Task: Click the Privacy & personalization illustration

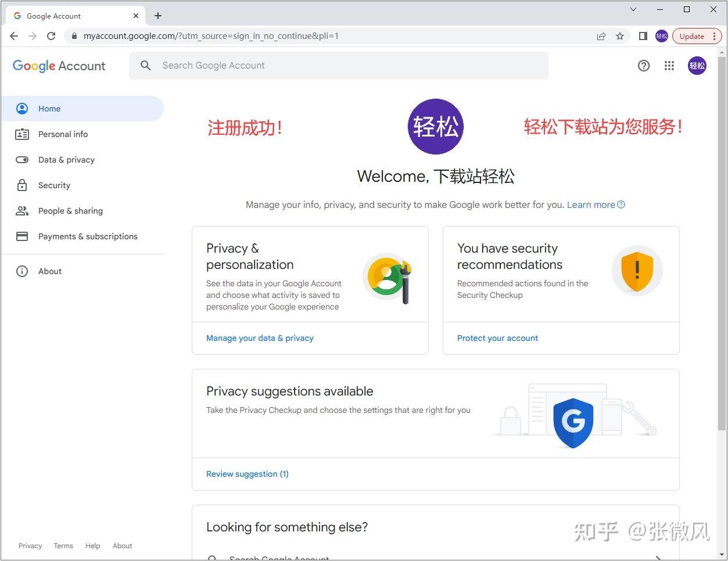Action: pos(388,278)
